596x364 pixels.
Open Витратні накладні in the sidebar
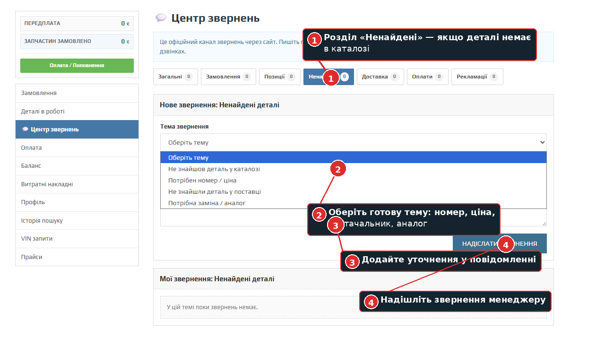click(77, 184)
